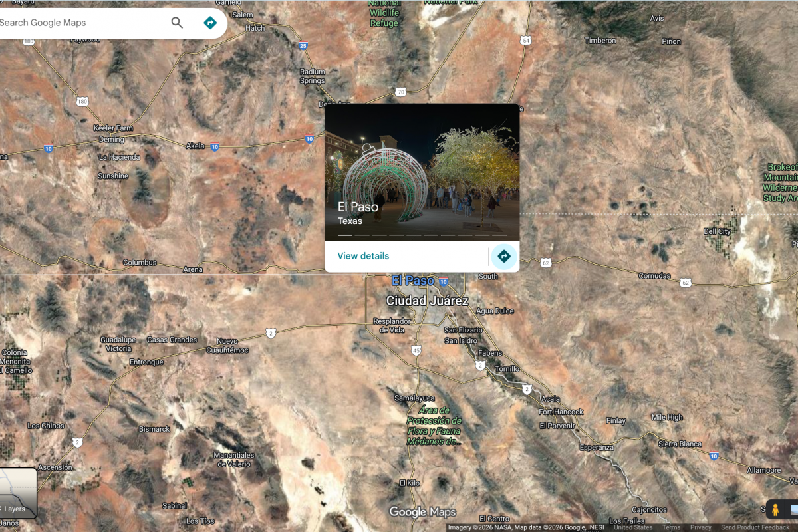Image resolution: width=798 pixels, height=532 pixels.
Task: Focus the Search Google Maps field
Action: click(80, 23)
